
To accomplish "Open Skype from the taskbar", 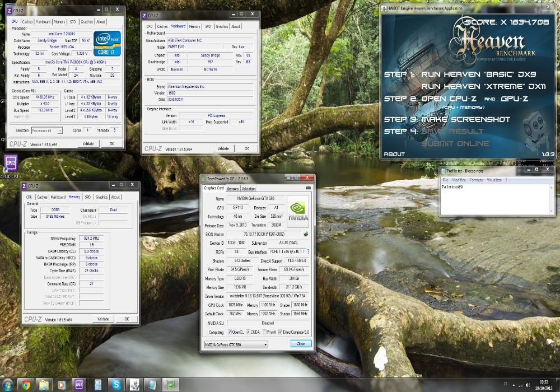I will coord(116,385).
